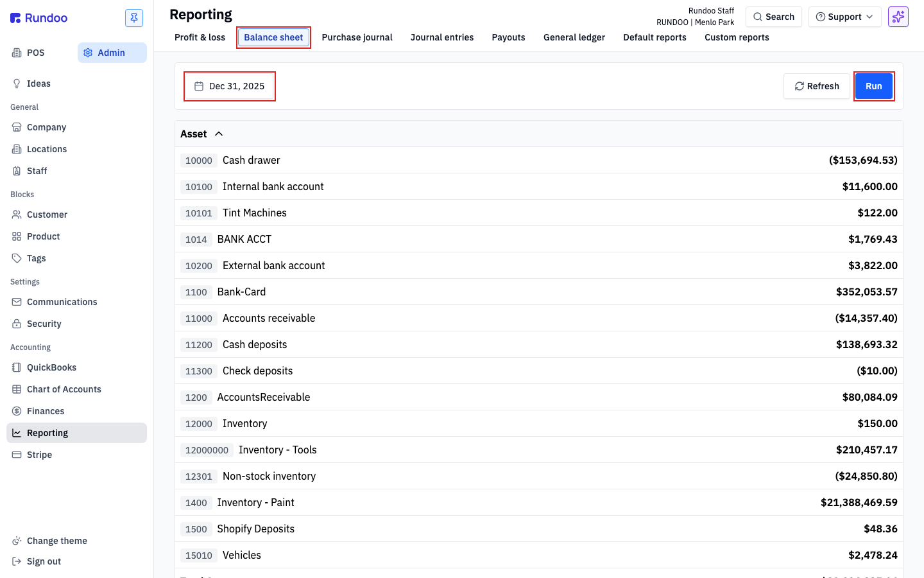Switch to Profit & loss tab
The width and height of the screenshot is (924, 578).
point(200,37)
